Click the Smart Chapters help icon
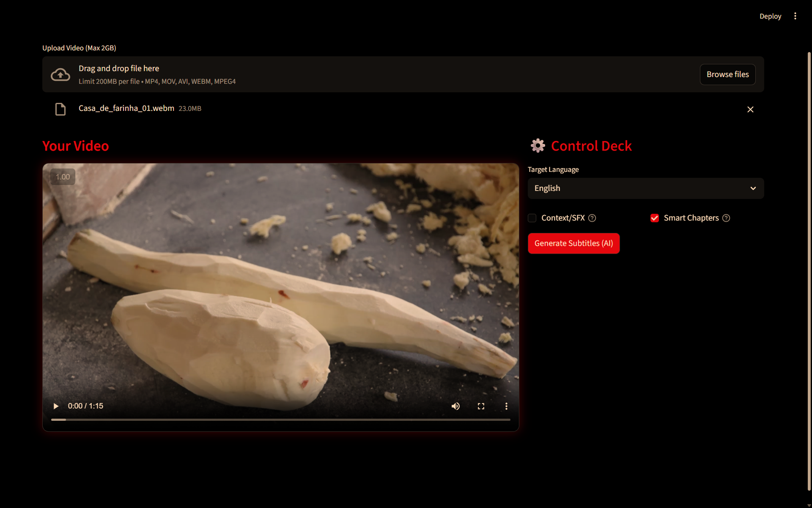The width and height of the screenshot is (812, 508). pyautogui.click(x=726, y=218)
